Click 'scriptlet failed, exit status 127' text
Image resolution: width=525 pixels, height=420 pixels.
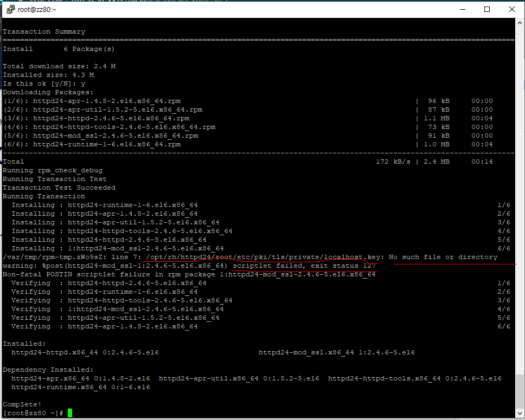tap(304, 266)
